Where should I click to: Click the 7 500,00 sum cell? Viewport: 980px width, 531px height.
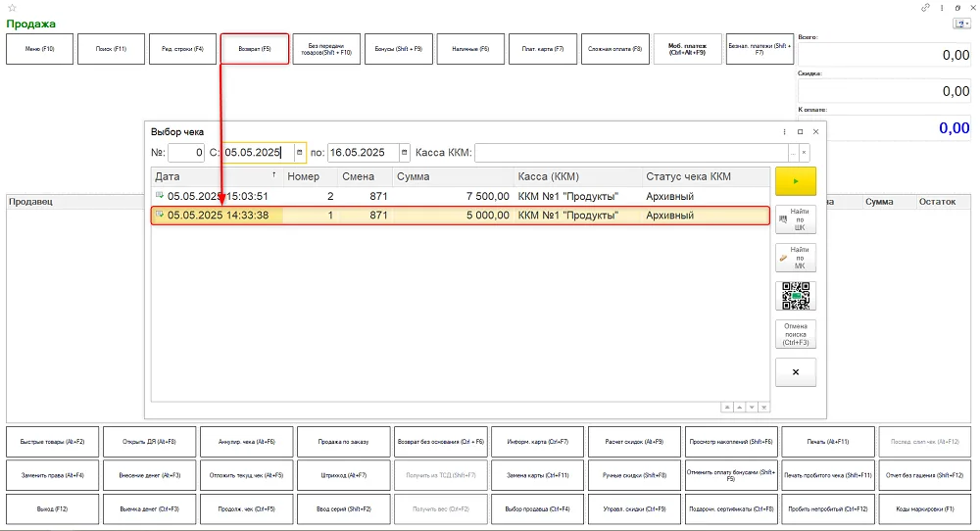click(x=453, y=196)
